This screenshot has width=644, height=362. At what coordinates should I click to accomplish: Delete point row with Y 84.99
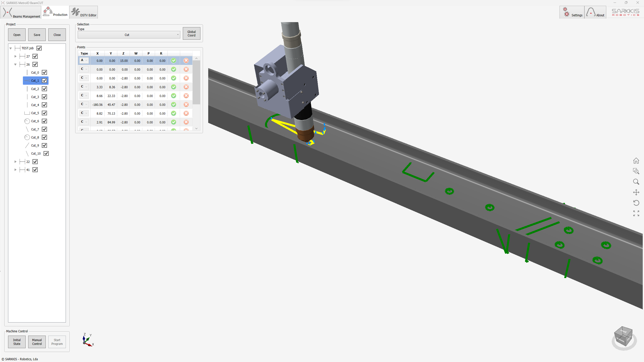(186, 122)
